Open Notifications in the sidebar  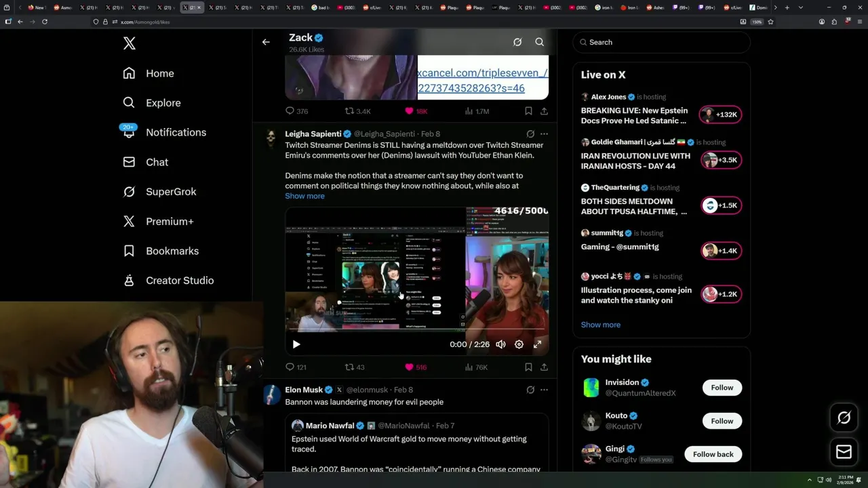(164, 132)
